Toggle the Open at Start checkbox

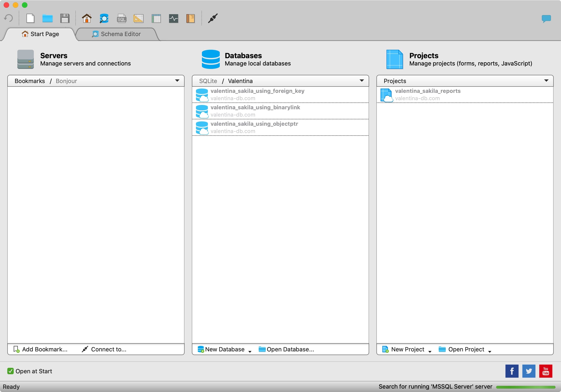11,371
